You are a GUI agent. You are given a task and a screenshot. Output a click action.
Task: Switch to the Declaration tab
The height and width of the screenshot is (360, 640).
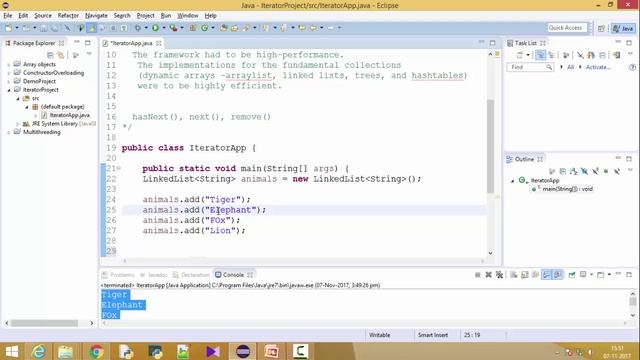click(x=191, y=275)
